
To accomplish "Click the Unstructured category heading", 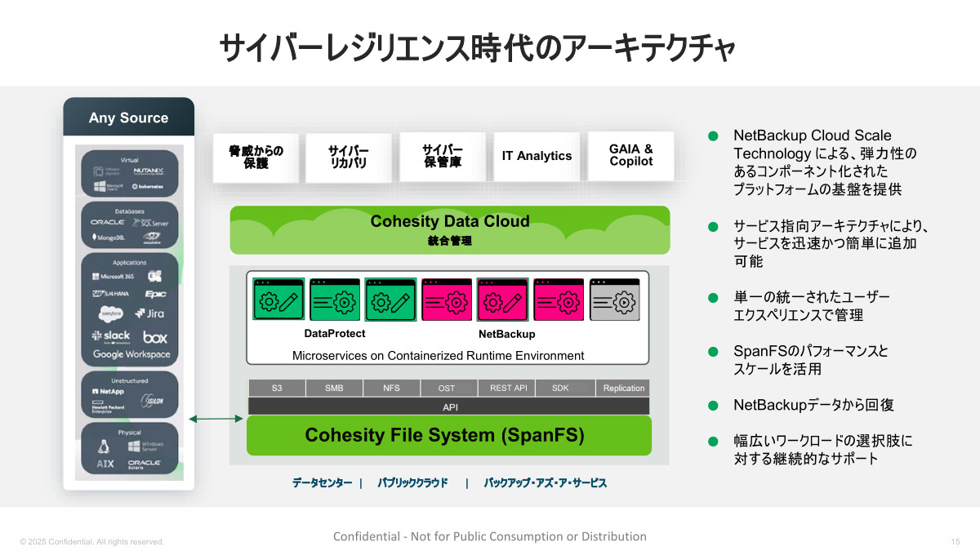I will pyautogui.click(x=130, y=381).
